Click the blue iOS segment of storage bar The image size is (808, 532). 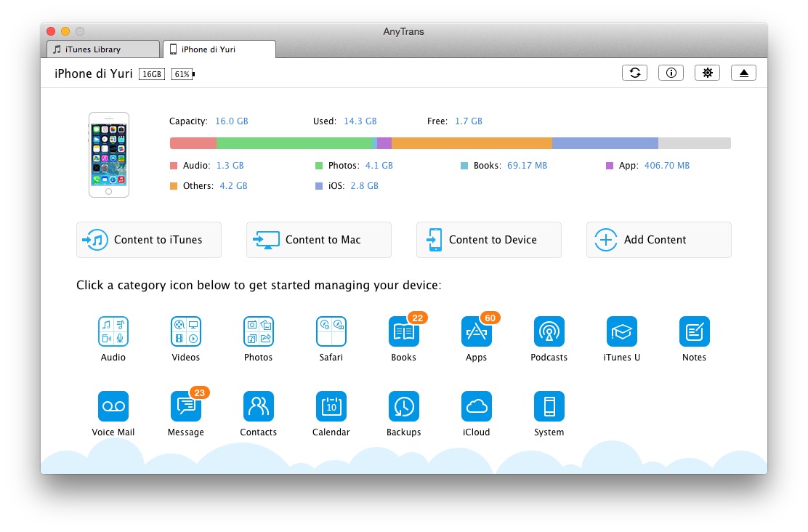605,143
